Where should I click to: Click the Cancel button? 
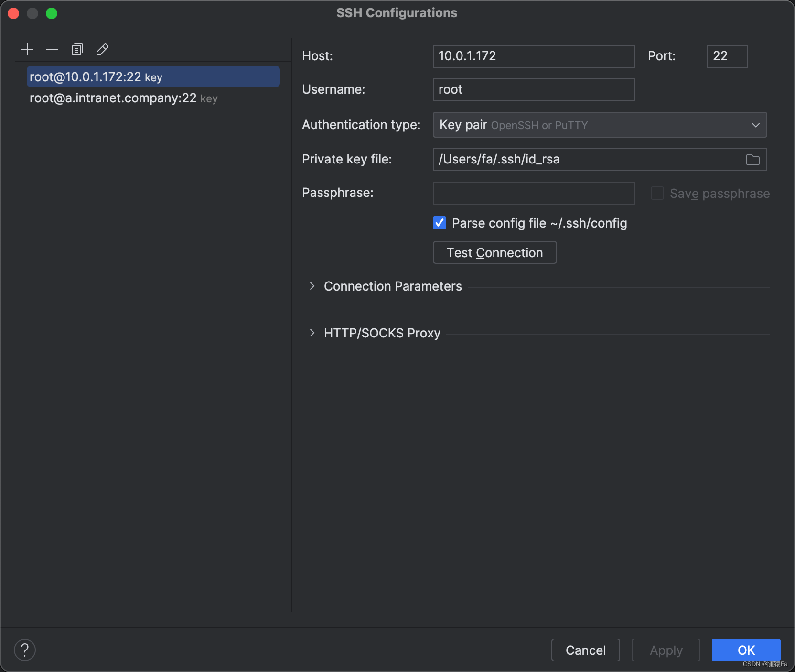585,650
